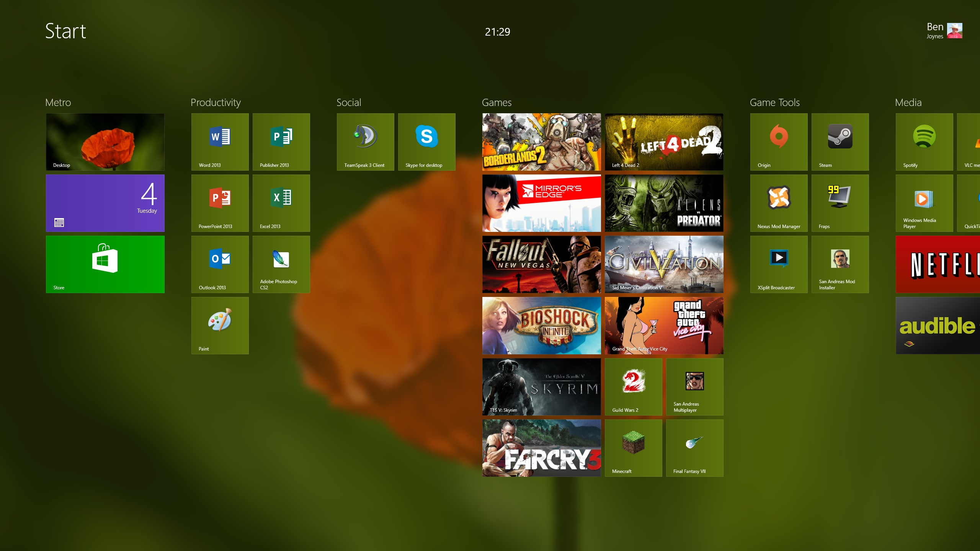Open Skype for desktop
The height and width of the screenshot is (551, 980).
point(426,142)
